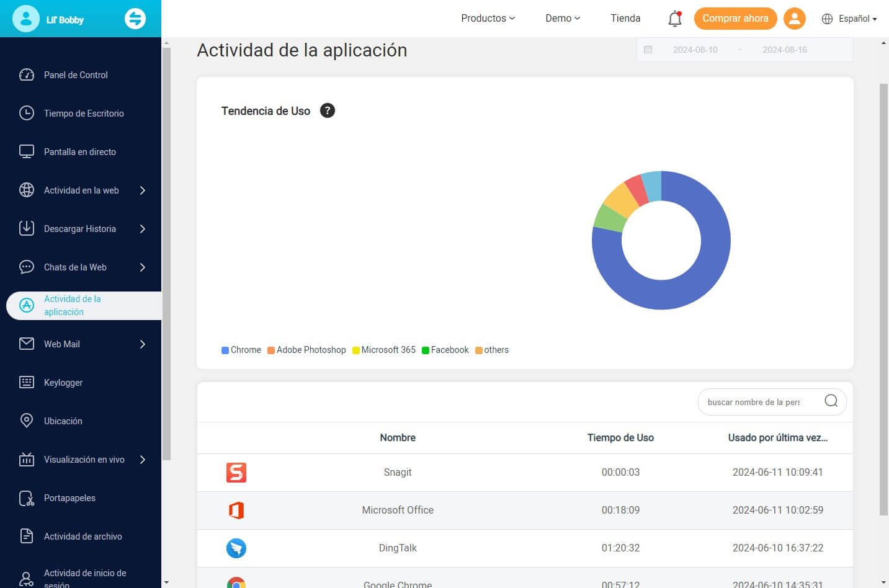This screenshot has width=889, height=588.
Task: Click the end date 2024-08-16
Action: pos(785,50)
